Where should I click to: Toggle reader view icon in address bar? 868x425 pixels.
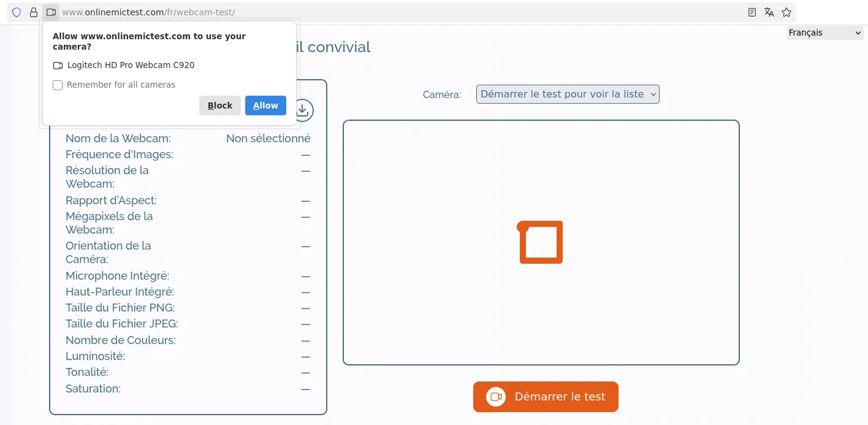click(752, 12)
